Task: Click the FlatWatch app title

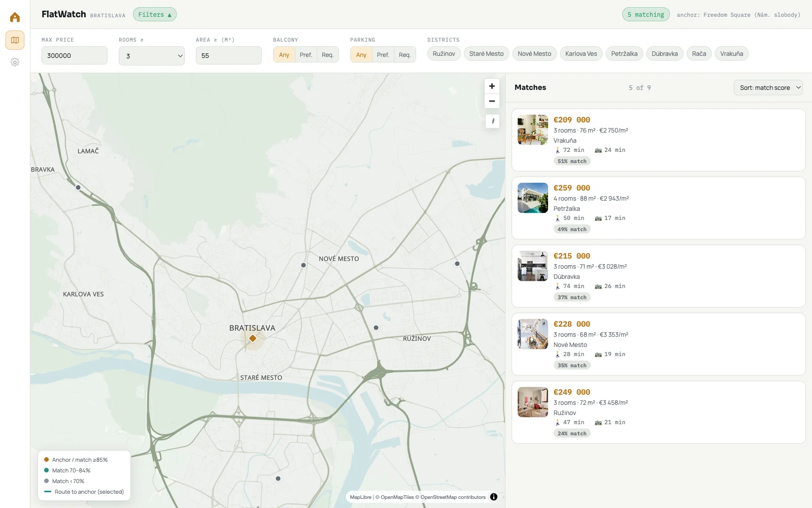Action: pyautogui.click(x=64, y=14)
